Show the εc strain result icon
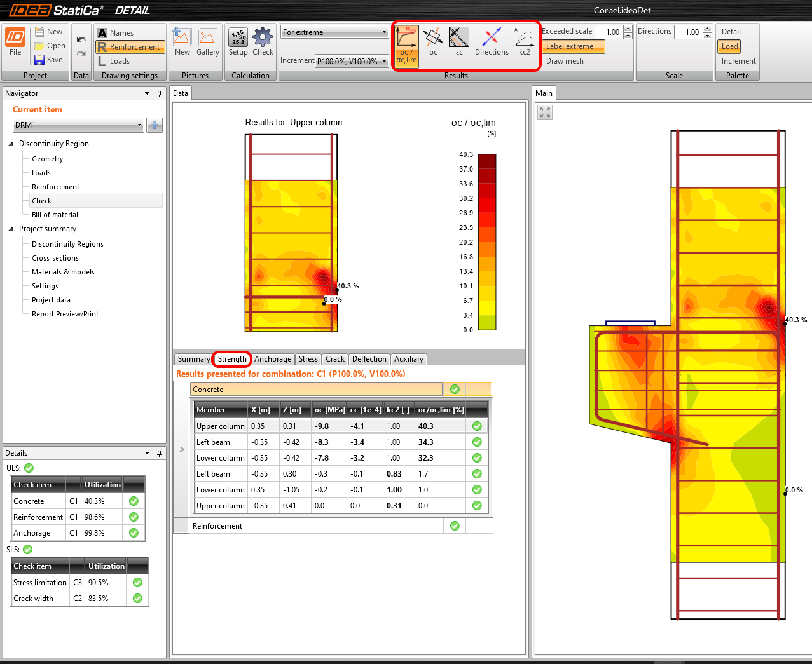The image size is (812, 664). click(x=458, y=42)
